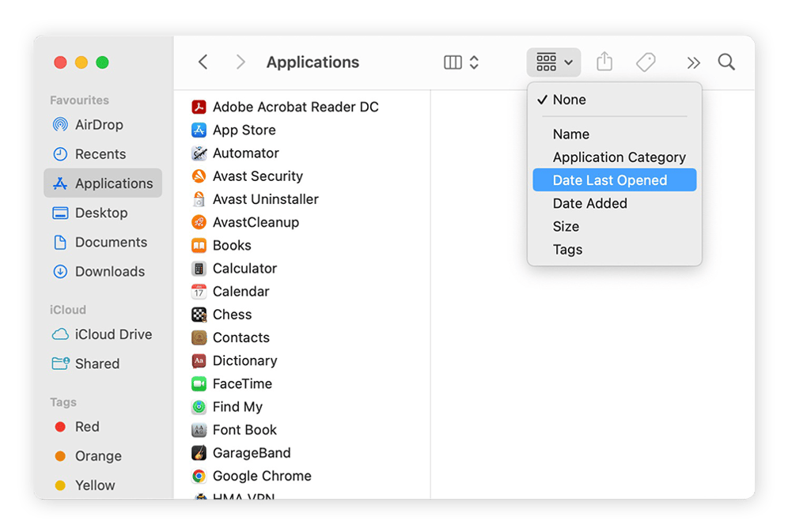Open Google Chrome from the list
The image size is (788, 532).
[261, 476]
